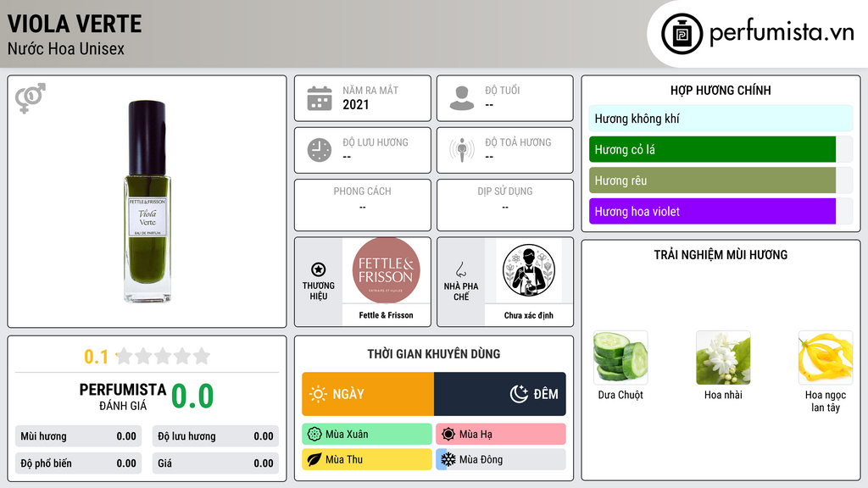868x488 pixels.
Task: Click the star badge icon above Thương Hiệu
Action: coord(319,269)
